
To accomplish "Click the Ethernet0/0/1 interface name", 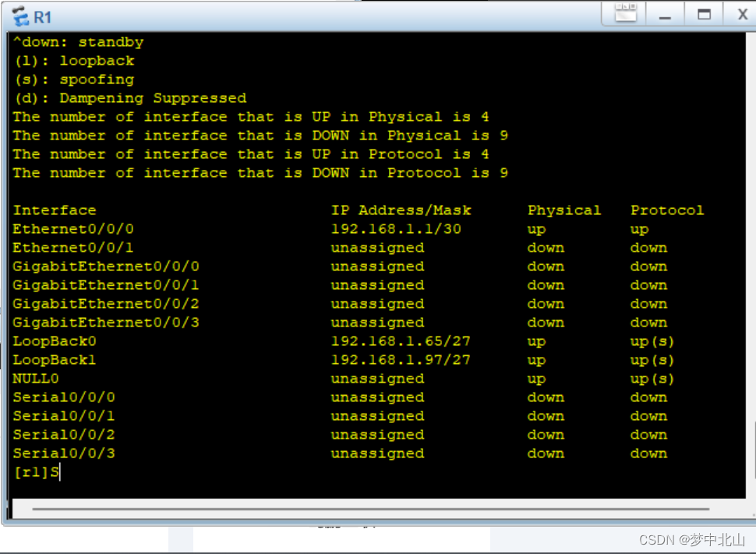I will coord(73,248).
